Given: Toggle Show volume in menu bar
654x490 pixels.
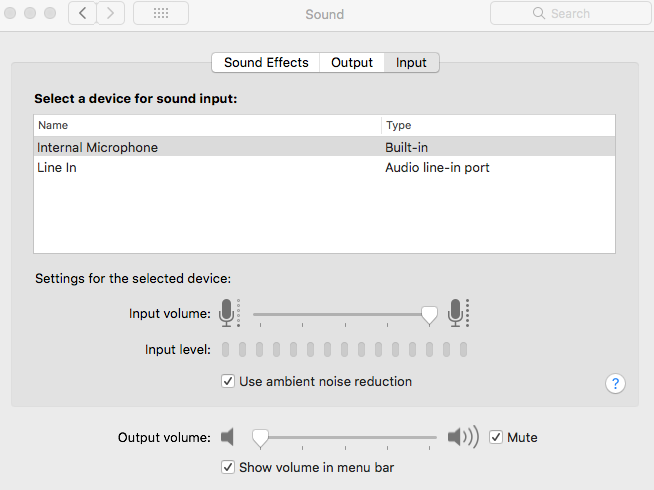Looking at the screenshot, I should [229, 467].
